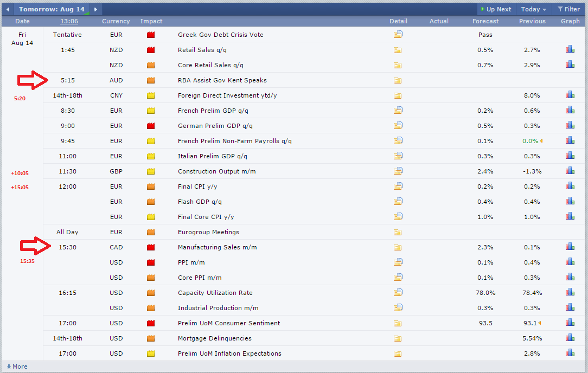
Task: Show graph for Construction Output m/m
Action: click(x=570, y=171)
